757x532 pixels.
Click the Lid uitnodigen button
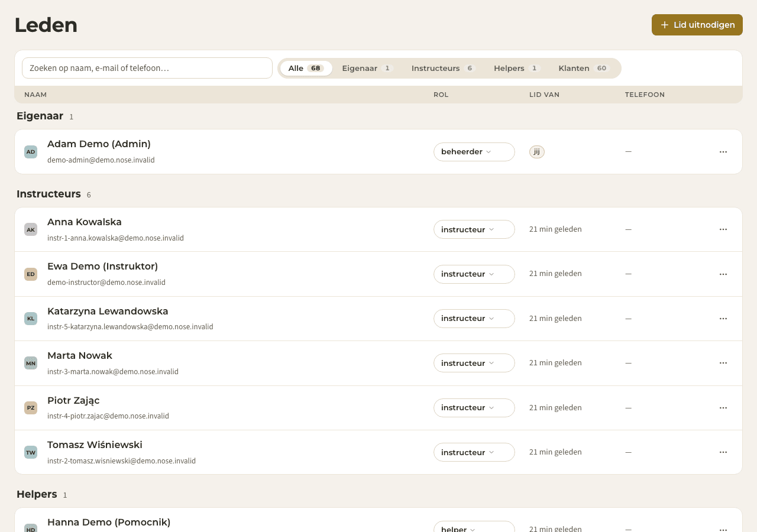pyautogui.click(x=697, y=25)
